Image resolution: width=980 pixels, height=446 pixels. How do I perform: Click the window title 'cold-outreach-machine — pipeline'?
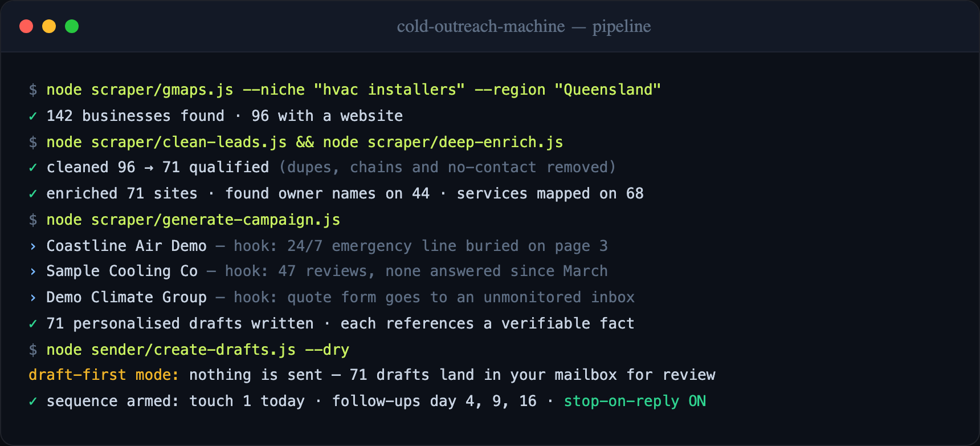coord(524,26)
